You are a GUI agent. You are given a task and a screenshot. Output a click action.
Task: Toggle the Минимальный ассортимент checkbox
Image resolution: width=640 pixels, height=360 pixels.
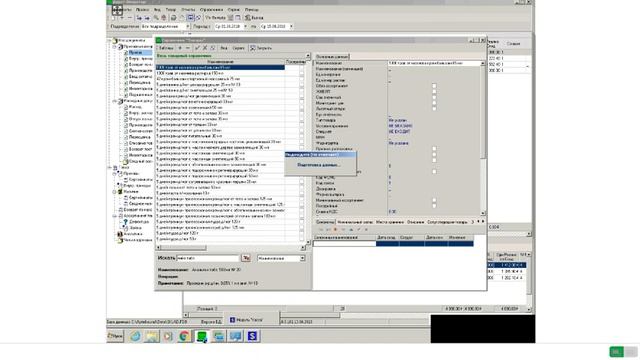click(434, 200)
